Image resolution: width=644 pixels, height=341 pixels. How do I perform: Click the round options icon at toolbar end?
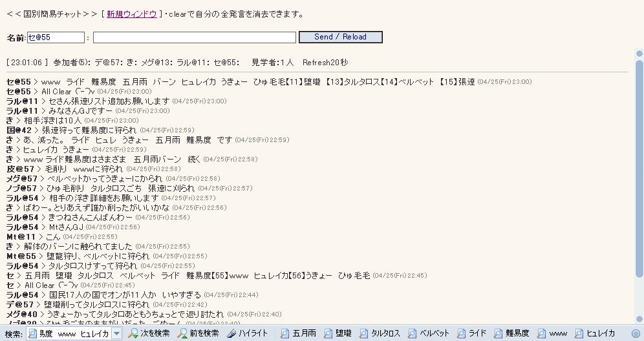point(636,333)
